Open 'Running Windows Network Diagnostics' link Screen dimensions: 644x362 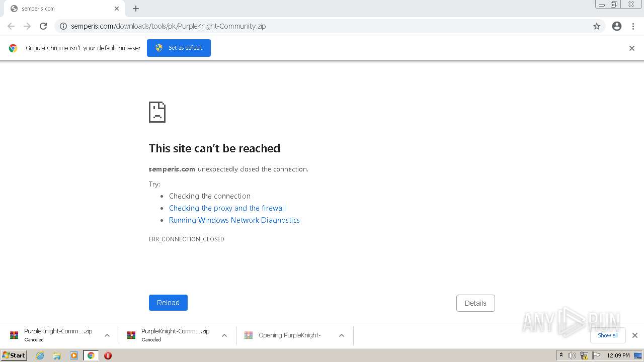[x=234, y=220]
